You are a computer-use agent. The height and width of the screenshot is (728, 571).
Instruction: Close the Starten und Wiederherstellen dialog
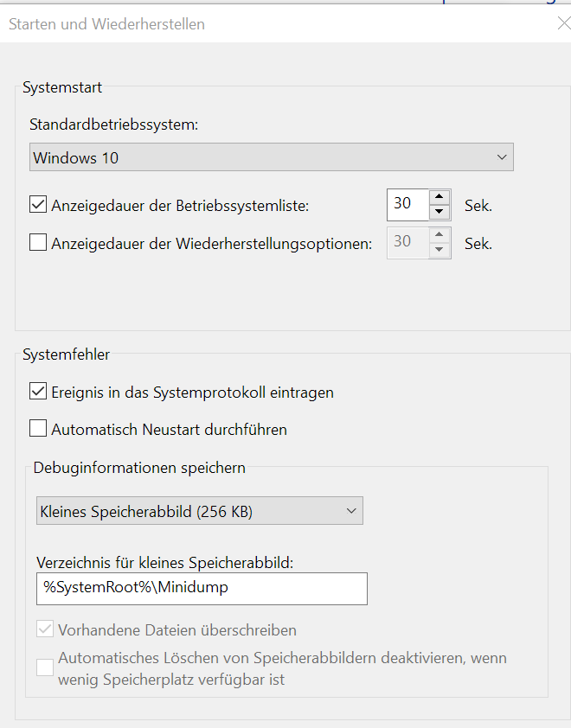(x=563, y=24)
